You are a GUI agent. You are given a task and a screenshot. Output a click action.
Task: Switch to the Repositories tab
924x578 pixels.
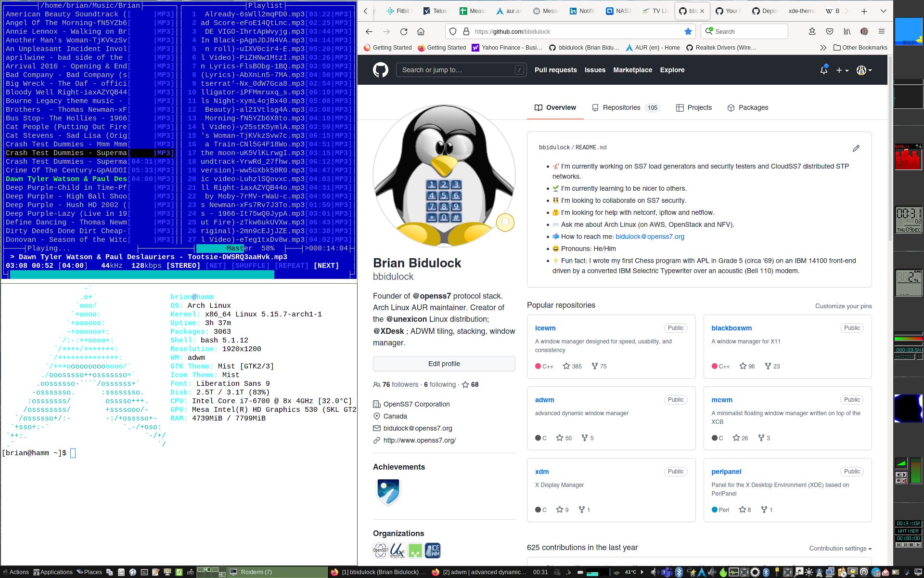621,107
